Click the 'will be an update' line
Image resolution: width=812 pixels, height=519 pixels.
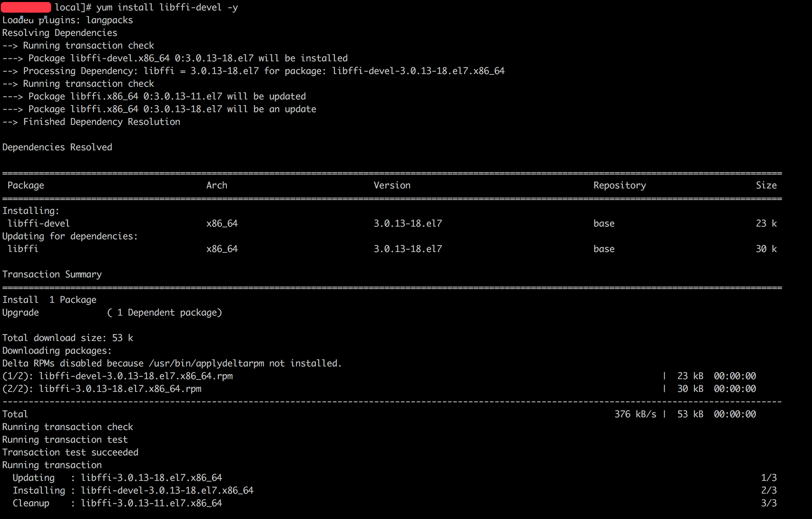click(159, 109)
